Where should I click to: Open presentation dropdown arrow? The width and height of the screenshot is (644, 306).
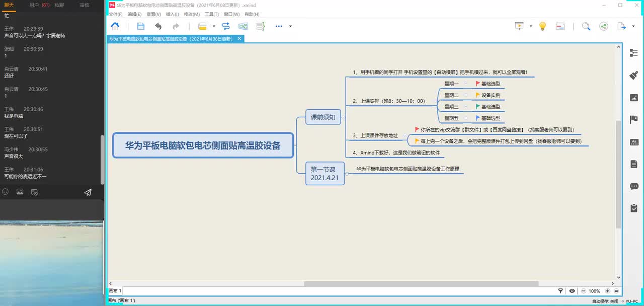coord(531,26)
